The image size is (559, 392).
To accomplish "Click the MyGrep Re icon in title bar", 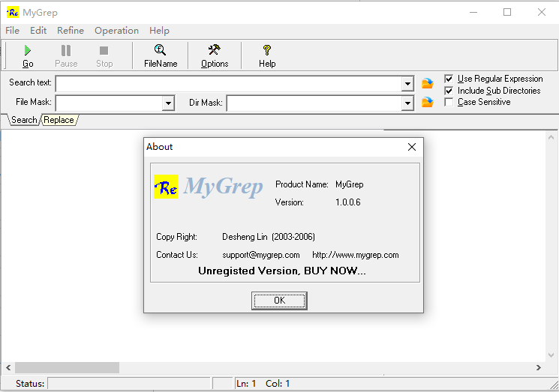I will 13,13.
